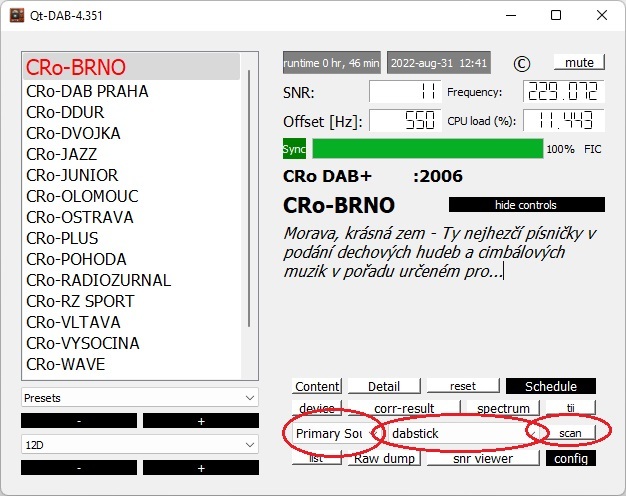Select CRo-POHODA service

pos(132,260)
